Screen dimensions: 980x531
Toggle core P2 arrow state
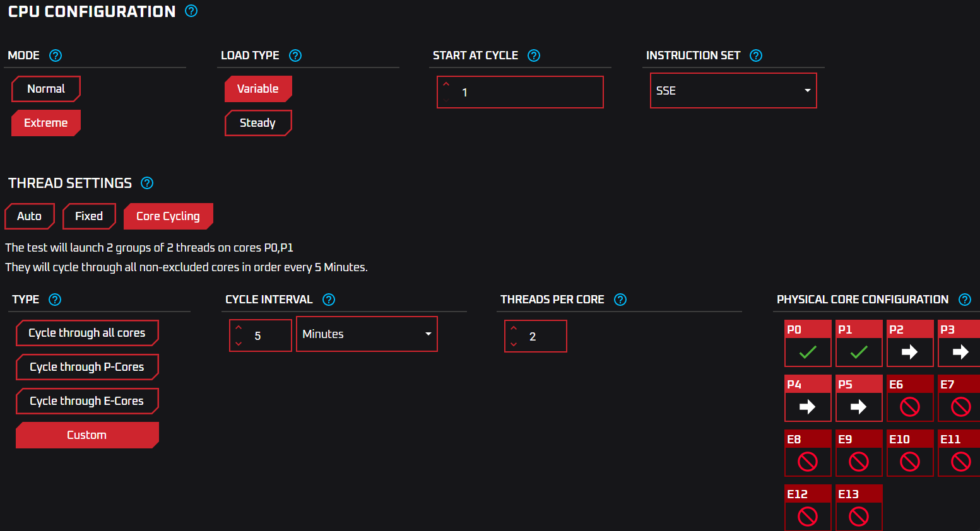coord(909,352)
